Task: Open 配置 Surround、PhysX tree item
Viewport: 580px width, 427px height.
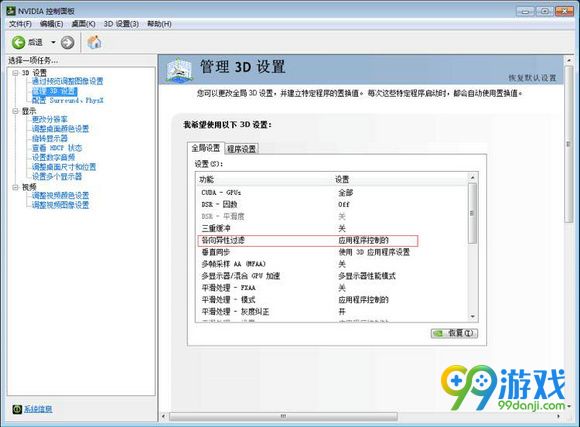Action: point(68,100)
